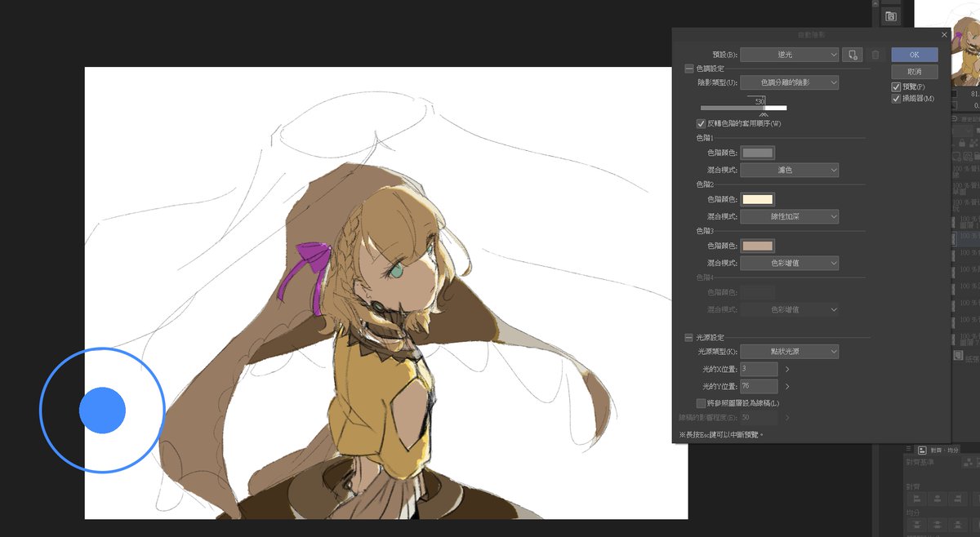Image resolution: width=980 pixels, height=537 pixels.
Task: Click the 色階2 cream color swatch
Action: [758, 199]
